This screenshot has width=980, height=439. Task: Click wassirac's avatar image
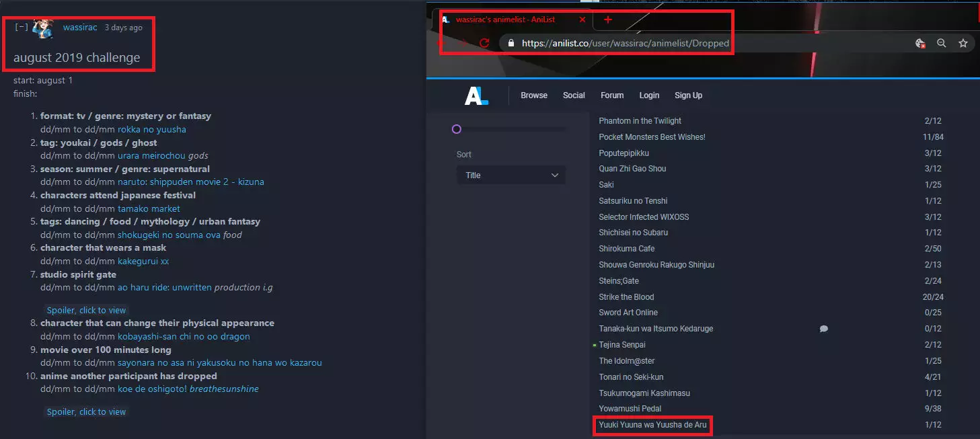42,28
